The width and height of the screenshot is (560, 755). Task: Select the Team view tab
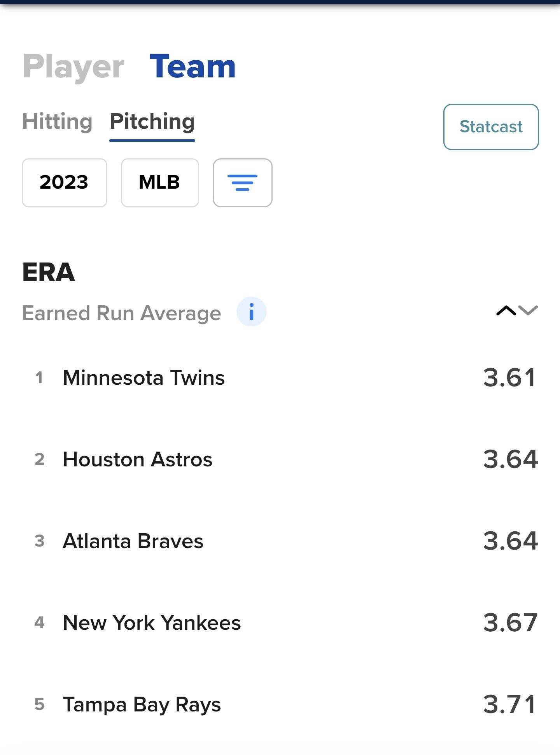coord(192,67)
